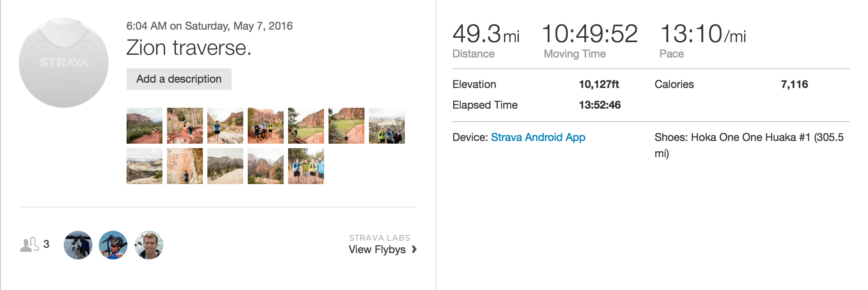Open the dog sledding athlete avatar

pos(78,245)
